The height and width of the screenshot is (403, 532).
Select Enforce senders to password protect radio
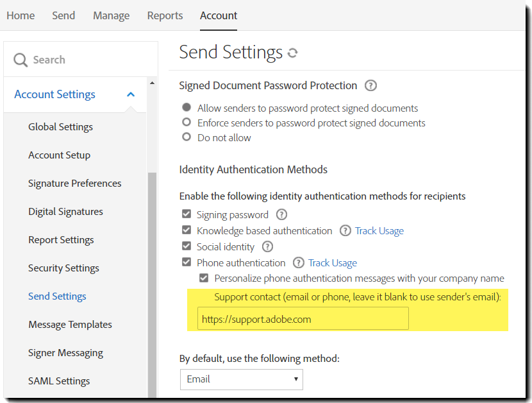187,122
